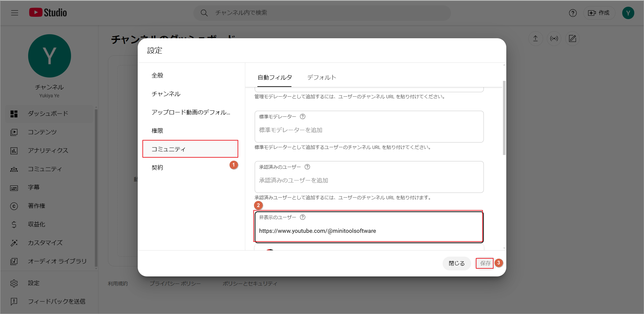
Task: Click the チャンネル内で検索 search field
Action: 322,13
